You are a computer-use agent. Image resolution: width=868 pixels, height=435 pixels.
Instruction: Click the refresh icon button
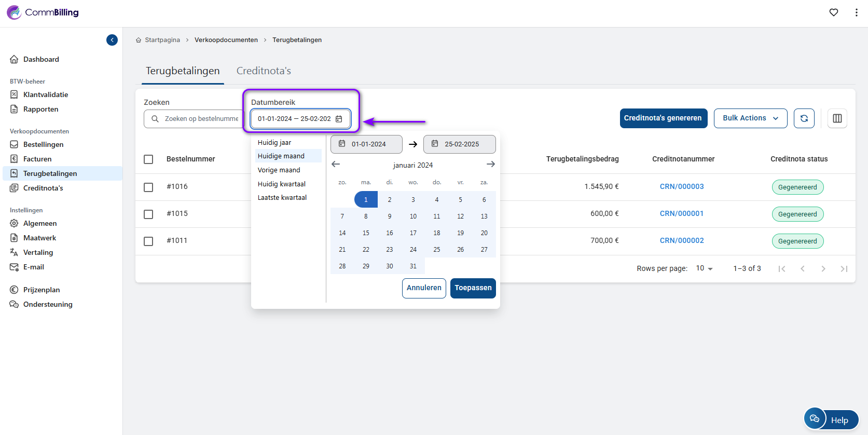[804, 118]
